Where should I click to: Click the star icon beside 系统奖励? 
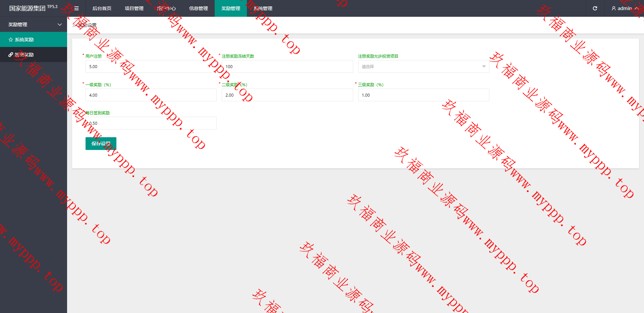(x=11, y=40)
